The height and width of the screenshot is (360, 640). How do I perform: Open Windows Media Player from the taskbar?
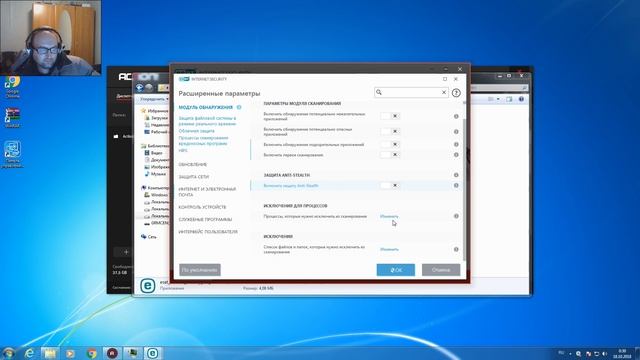tap(70, 353)
